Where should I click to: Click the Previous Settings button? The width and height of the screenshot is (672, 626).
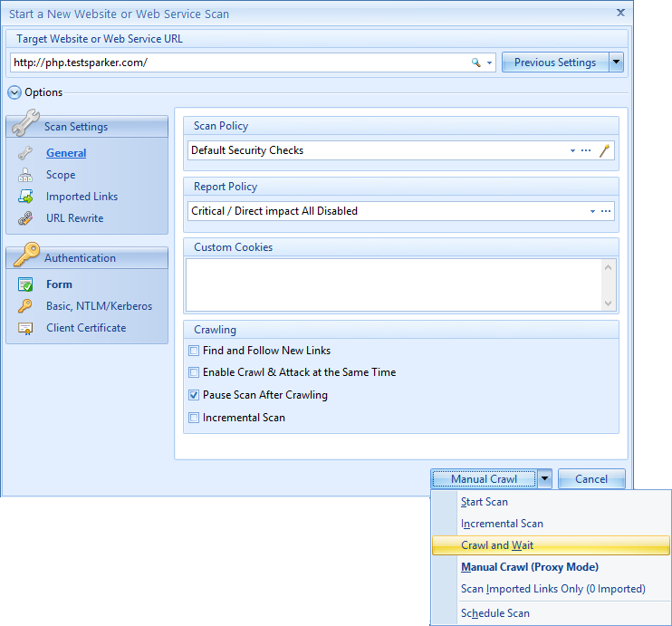pyautogui.click(x=554, y=63)
